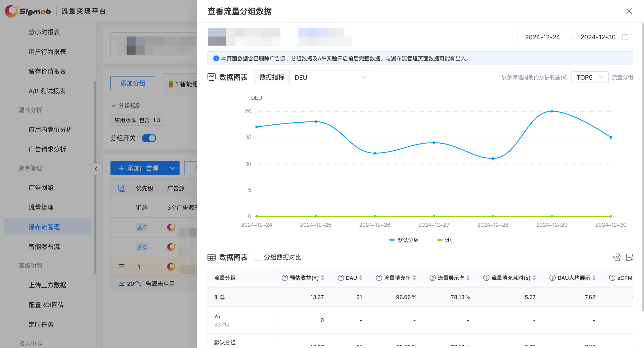The height and width of the screenshot is (348, 644).
Task: Toggle the 默认分组 legend series
Action: (x=404, y=240)
